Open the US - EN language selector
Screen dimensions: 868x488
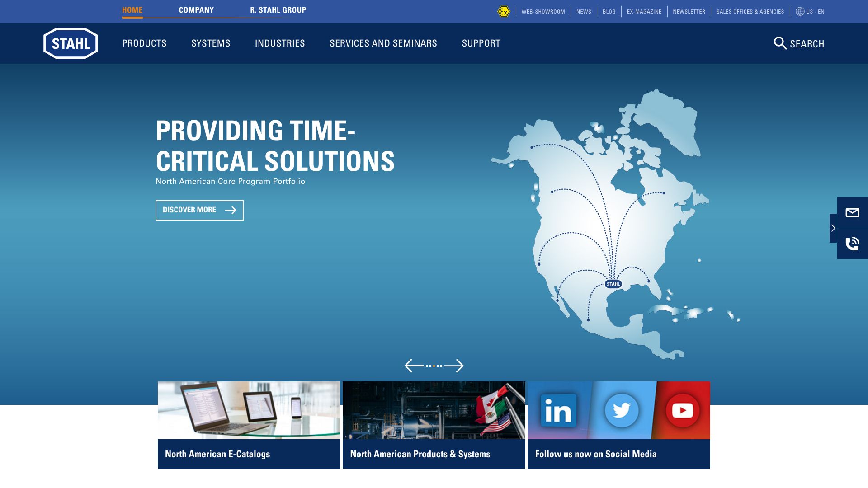pos(810,12)
